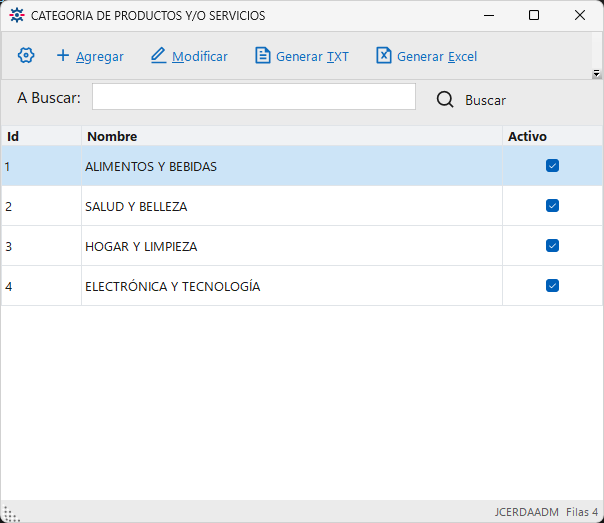Expand the toolbar overflow arrow

tap(596, 73)
